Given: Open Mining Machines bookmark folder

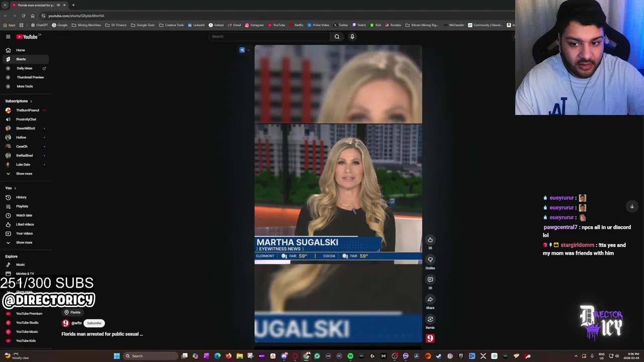Looking at the screenshot, I should point(86,25).
